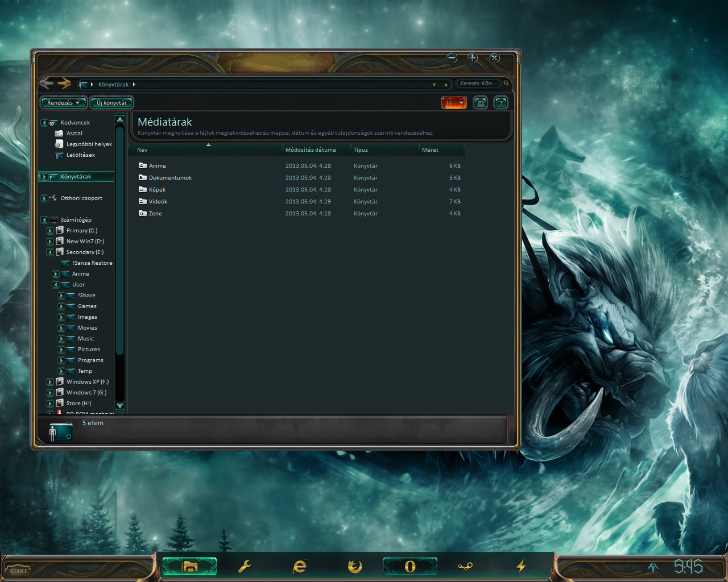Image resolution: width=728 pixels, height=582 pixels.
Task: Click the taskbar icon left of the lightning bolt
Action: pyautogui.click(x=465, y=566)
